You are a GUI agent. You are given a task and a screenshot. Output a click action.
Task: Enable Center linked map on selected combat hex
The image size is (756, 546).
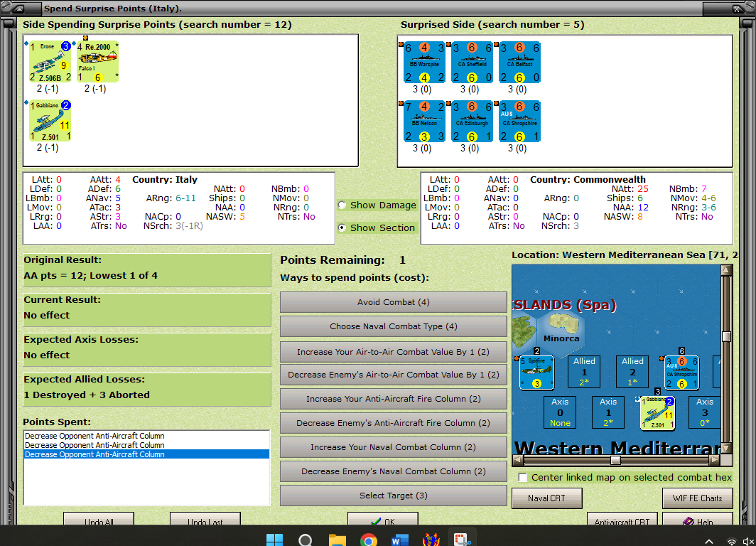coord(522,478)
